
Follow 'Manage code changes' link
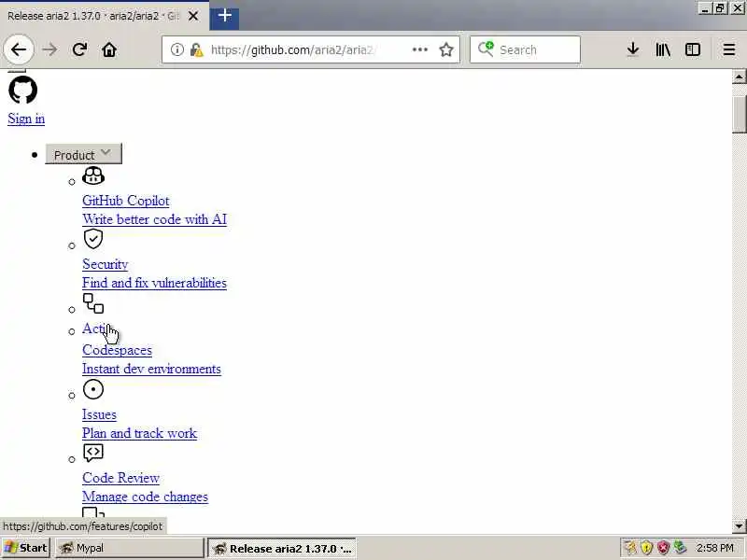coord(146,497)
